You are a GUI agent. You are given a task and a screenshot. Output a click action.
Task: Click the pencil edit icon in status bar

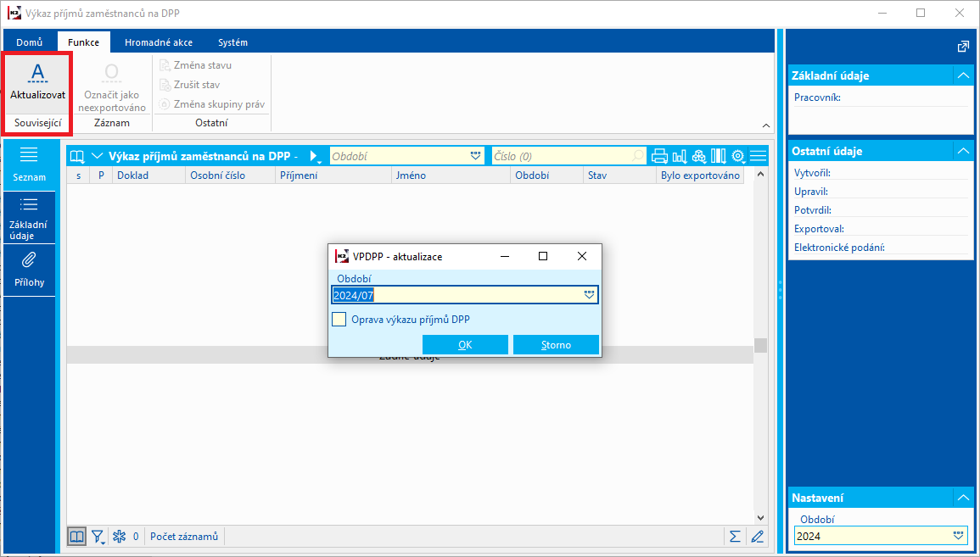point(758,537)
